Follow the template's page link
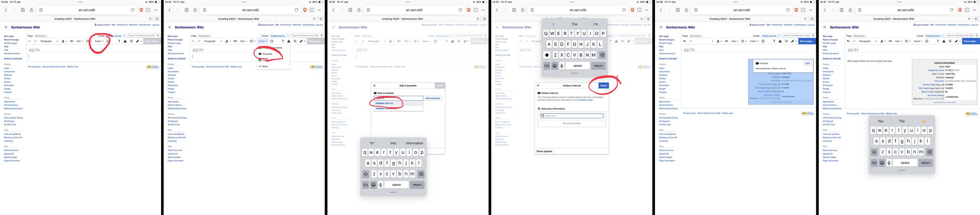Screen dimensions: 980x215 585,100
